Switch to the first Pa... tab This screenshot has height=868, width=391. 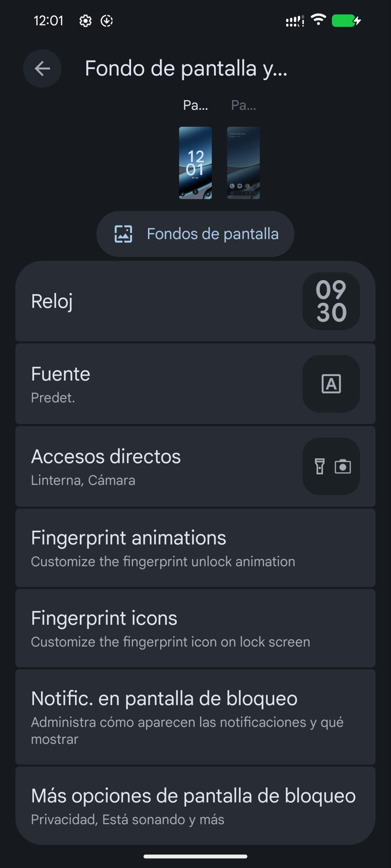(x=195, y=105)
